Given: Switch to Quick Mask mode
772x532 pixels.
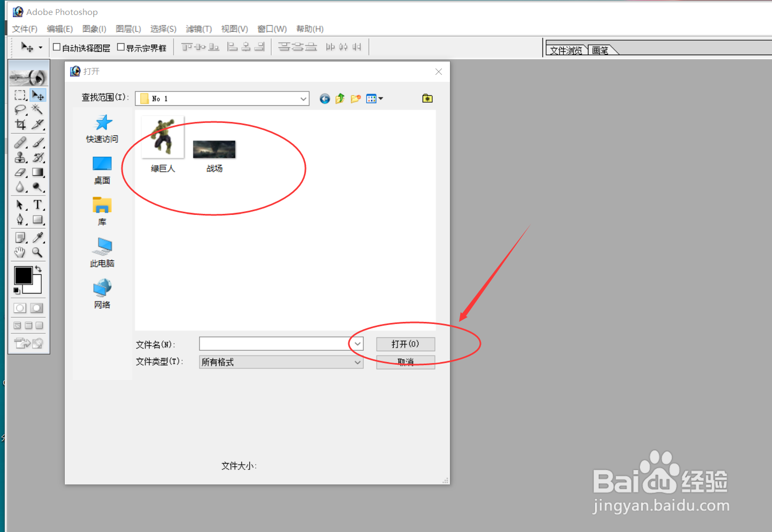Looking at the screenshot, I should pos(37,308).
